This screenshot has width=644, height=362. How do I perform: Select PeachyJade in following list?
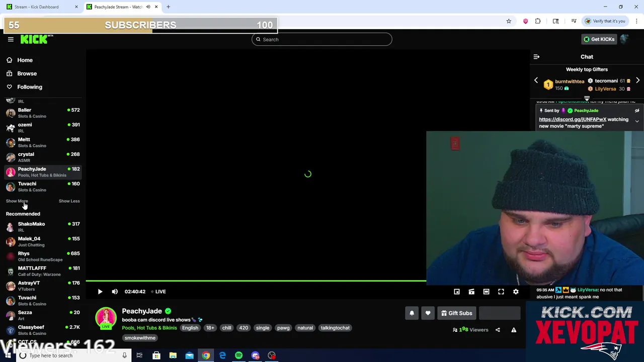(43, 172)
